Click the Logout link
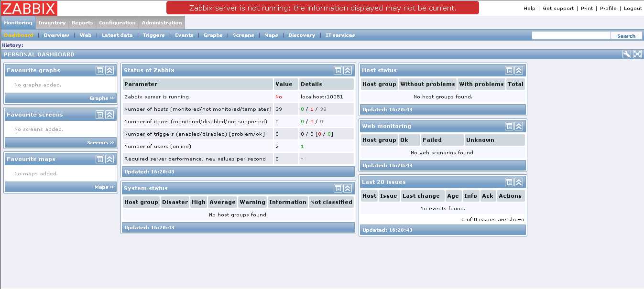 point(633,9)
